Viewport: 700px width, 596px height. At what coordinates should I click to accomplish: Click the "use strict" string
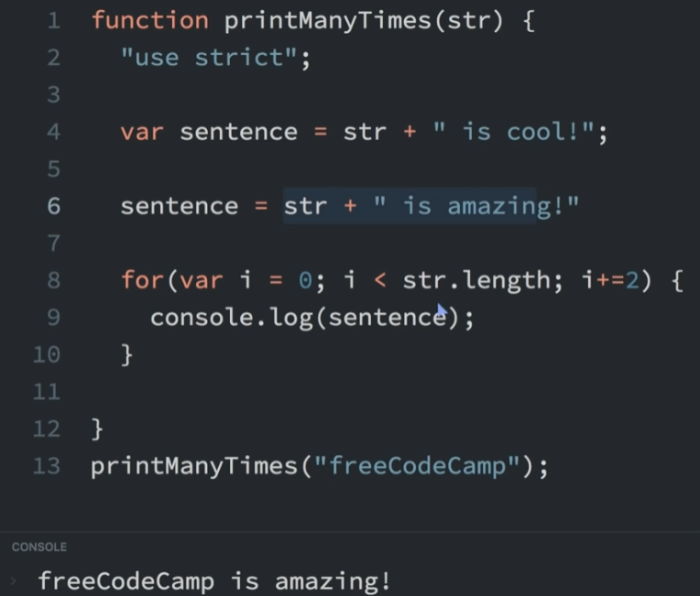tap(210, 58)
